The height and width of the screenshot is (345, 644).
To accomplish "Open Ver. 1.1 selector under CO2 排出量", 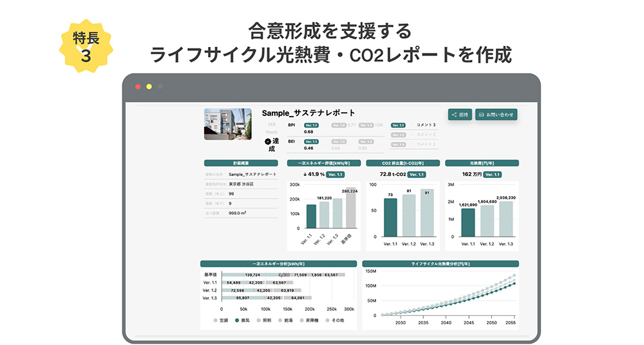I will tap(418, 174).
